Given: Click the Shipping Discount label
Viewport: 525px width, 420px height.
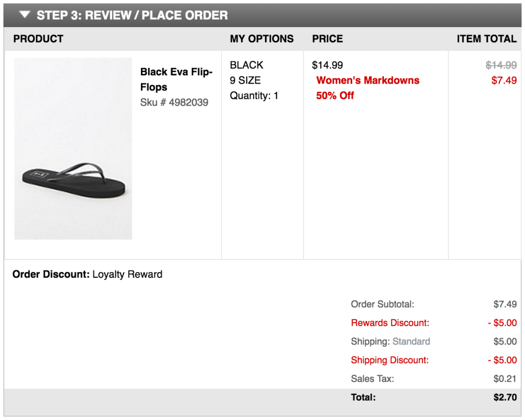Looking at the screenshot, I should tap(390, 360).
